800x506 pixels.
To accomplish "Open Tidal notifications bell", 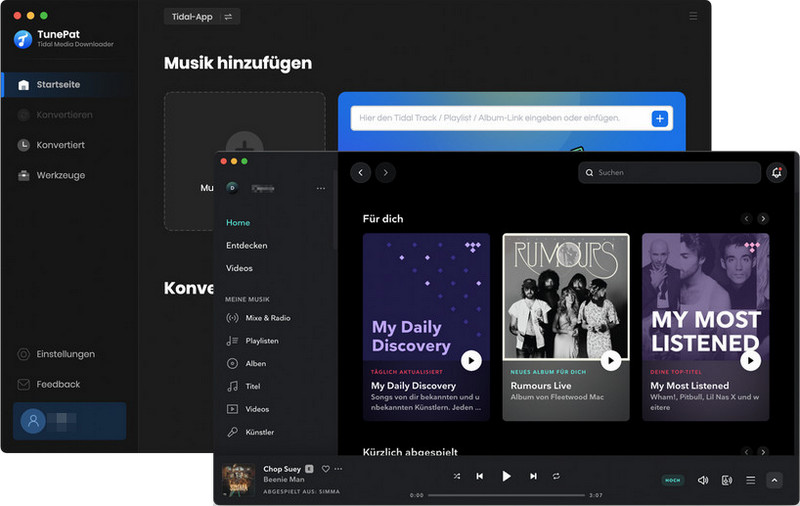I will 777,172.
